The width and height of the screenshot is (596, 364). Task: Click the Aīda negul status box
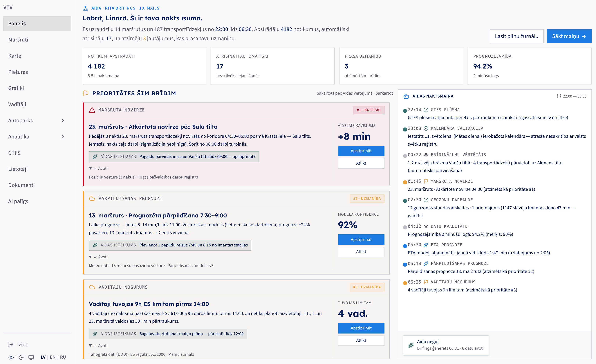446,345
